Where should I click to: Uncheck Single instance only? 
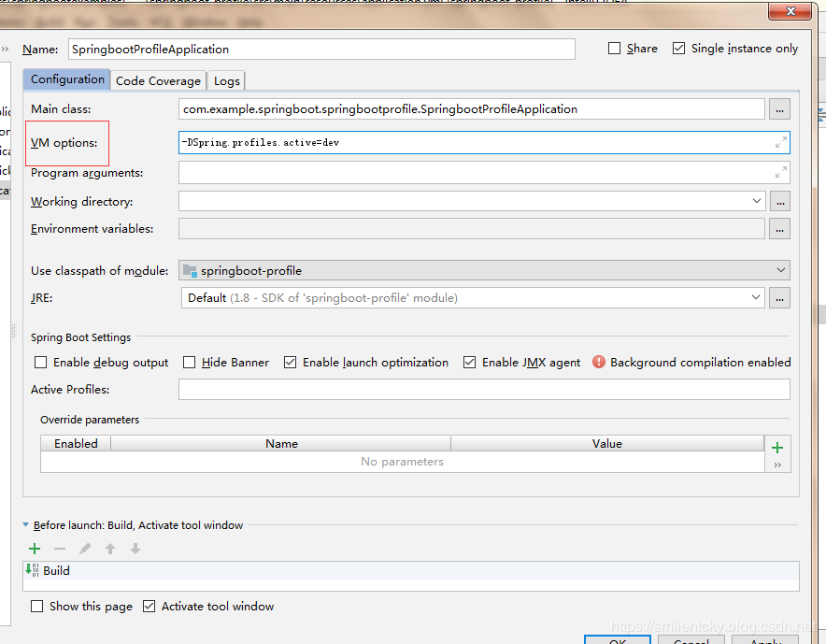678,49
